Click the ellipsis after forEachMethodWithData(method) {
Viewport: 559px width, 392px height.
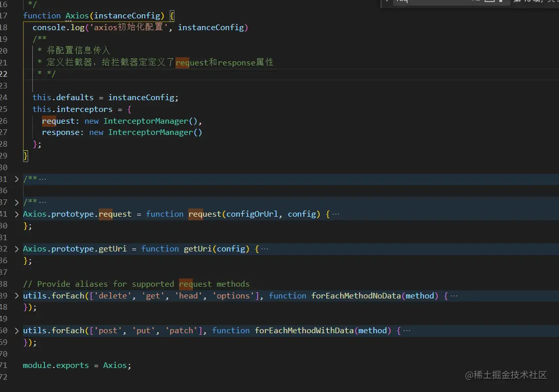(x=407, y=331)
